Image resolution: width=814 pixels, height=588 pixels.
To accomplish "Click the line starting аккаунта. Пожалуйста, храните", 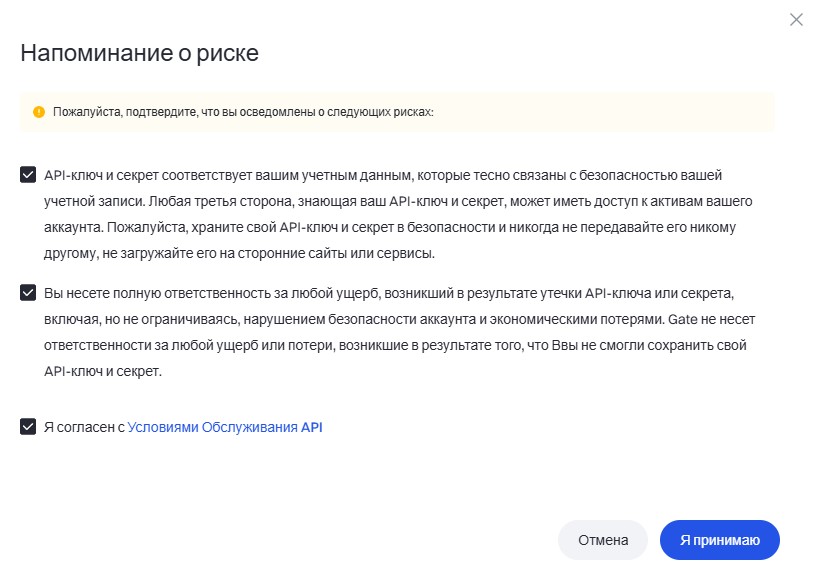I will 390,227.
